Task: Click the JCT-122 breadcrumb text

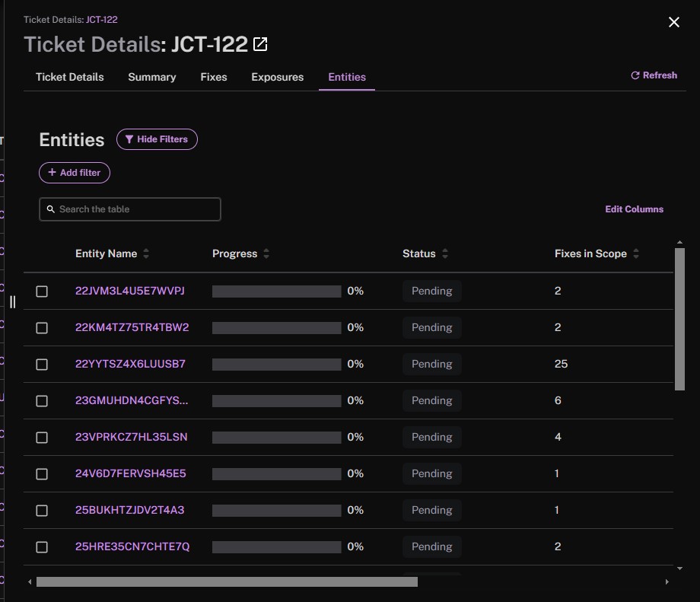Action: [102, 20]
